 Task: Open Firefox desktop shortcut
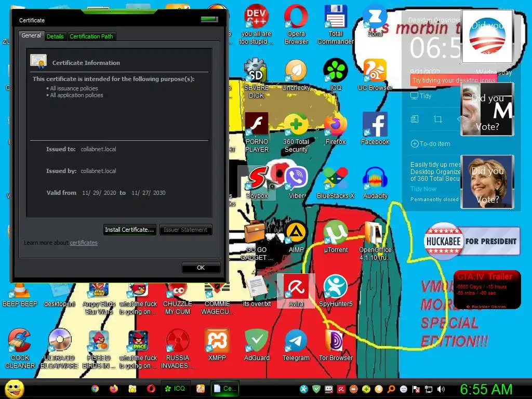click(x=335, y=129)
